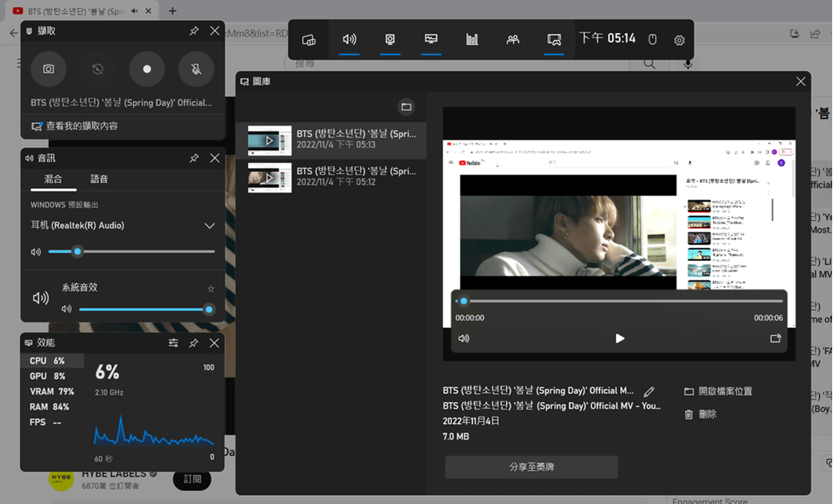Open the widget menu in Game Bar
This screenshot has height=504, width=833.
308,40
